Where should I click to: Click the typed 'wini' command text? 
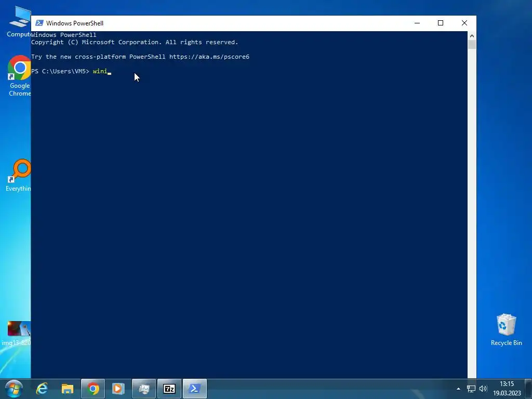point(100,71)
